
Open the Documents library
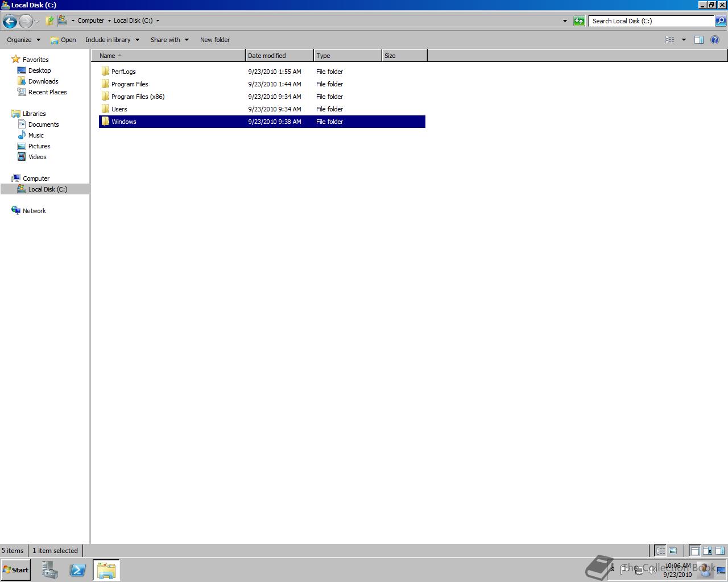[x=38, y=124]
